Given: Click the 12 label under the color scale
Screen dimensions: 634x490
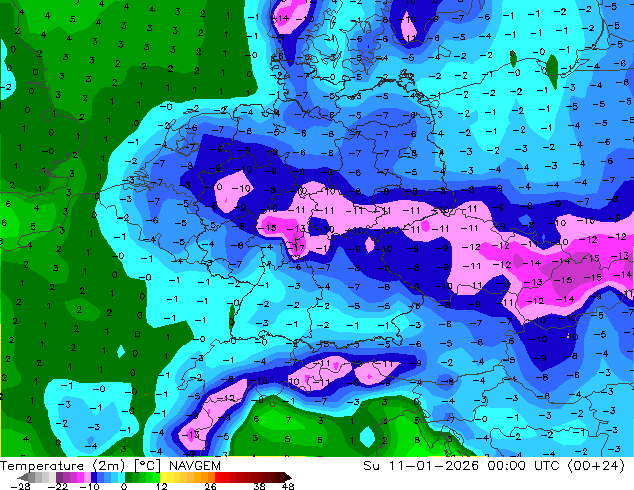Looking at the screenshot, I should pyautogui.click(x=162, y=486).
